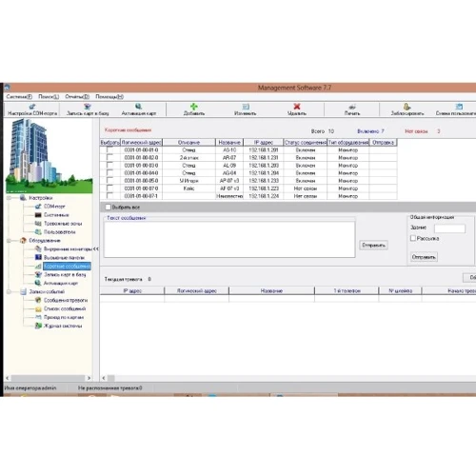Image resolution: width=476 pixels, height=476 pixels.
Task: Open COM-порт item in the tree
Action: (54, 207)
